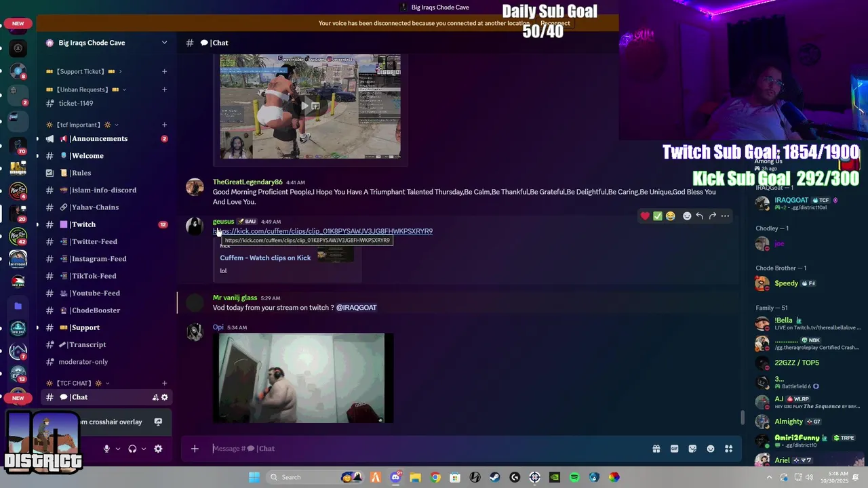Reply to geusus message with arrow icon
The width and height of the screenshot is (868, 488).
pyautogui.click(x=700, y=216)
